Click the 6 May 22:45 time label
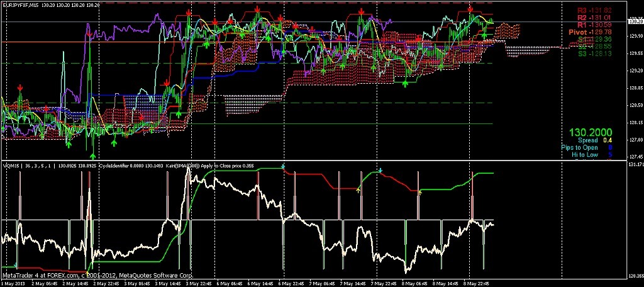The image size is (644, 287). coord(291,283)
